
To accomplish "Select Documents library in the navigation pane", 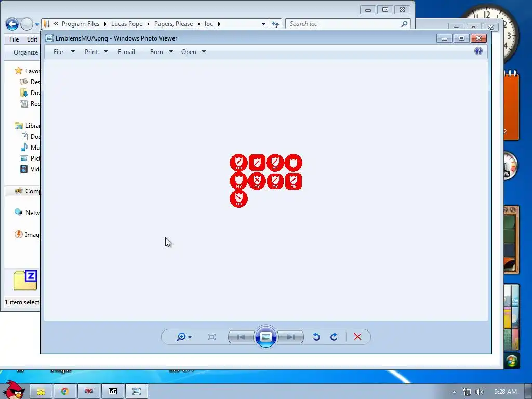I will tap(30, 137).
